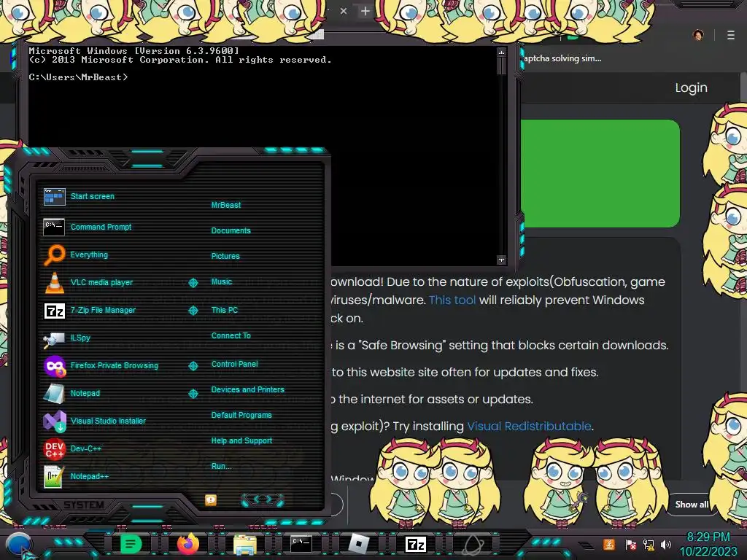Launch Notepad from the start menu
The width and height of the screenshot is (747, 560).
[72, 393]
